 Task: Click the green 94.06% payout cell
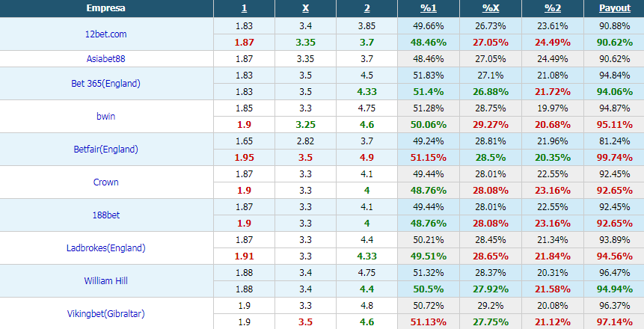(x=614, y=91)
